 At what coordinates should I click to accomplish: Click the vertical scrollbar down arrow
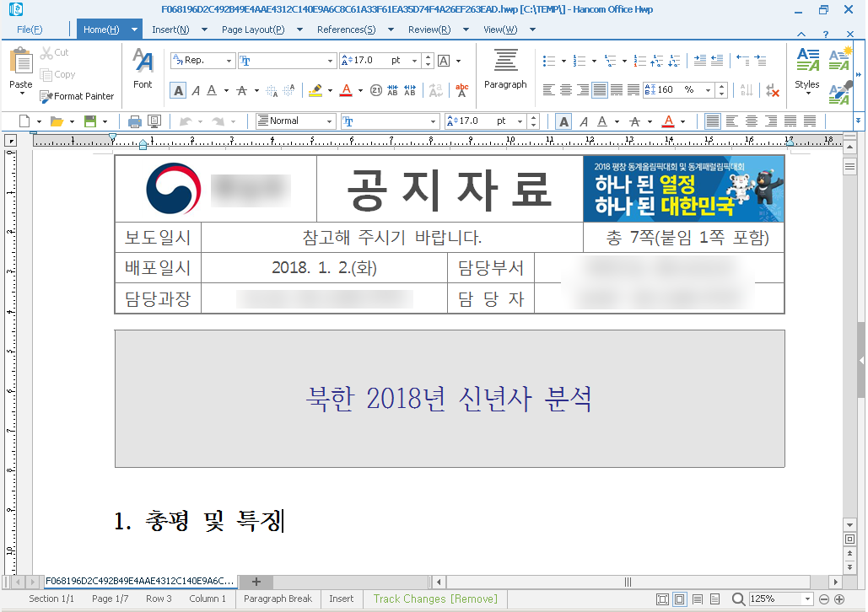tap(849, 524)
